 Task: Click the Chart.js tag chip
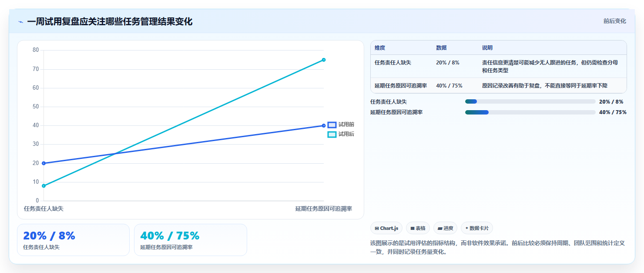coord(386,228)
